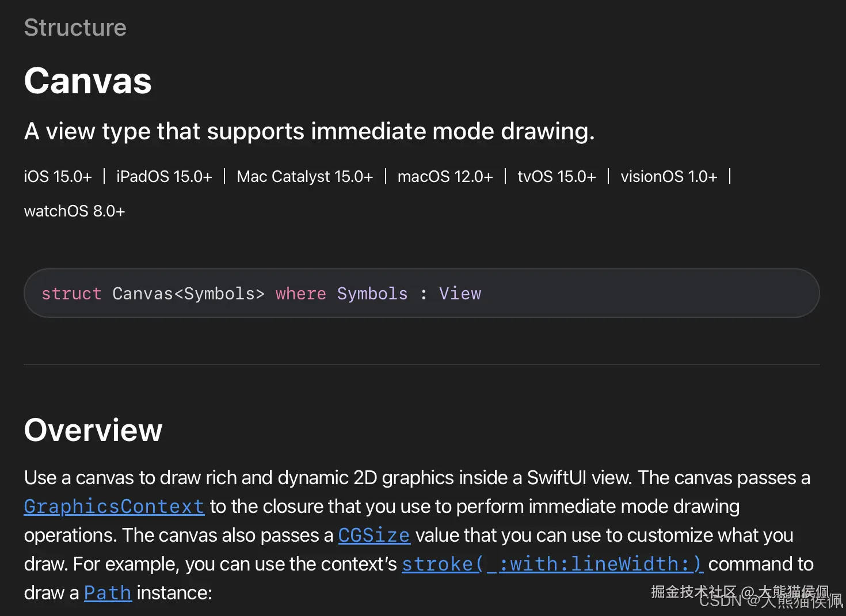Select the iPadOS 15.0+ availability item

(x=164, y=176)
